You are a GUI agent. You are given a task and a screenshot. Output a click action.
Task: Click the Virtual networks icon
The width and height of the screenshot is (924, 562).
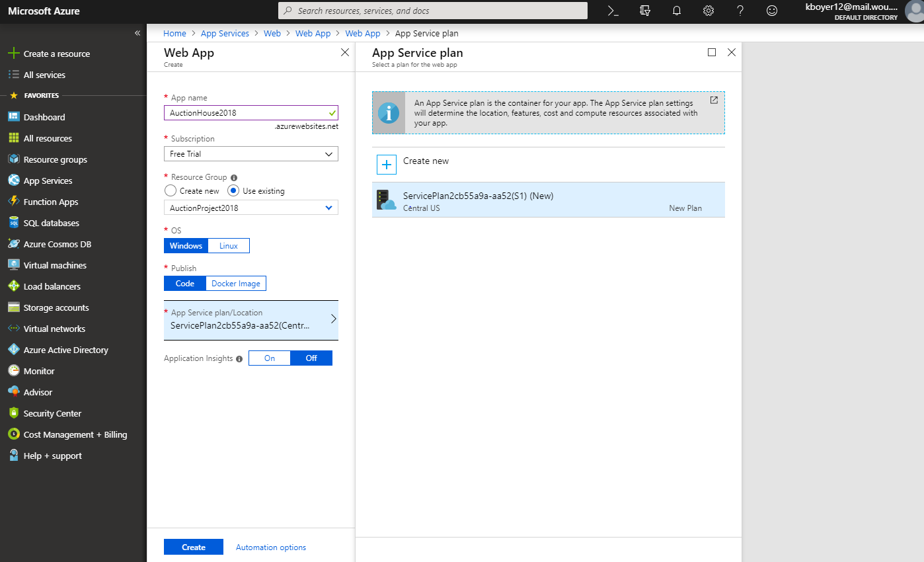[x=13, y=329]
